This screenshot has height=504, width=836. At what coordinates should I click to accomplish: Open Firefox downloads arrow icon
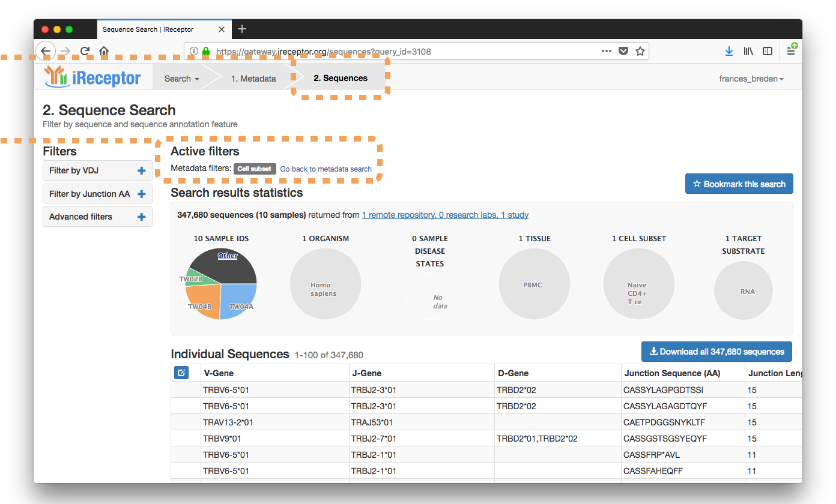pos(729,52)
